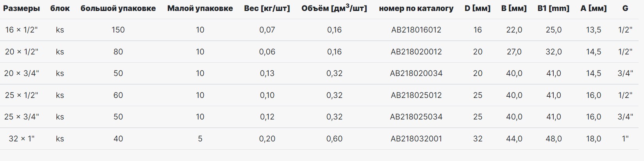Click the "большой упаковке" column header
644x161 pixels.
pos(118,8)
